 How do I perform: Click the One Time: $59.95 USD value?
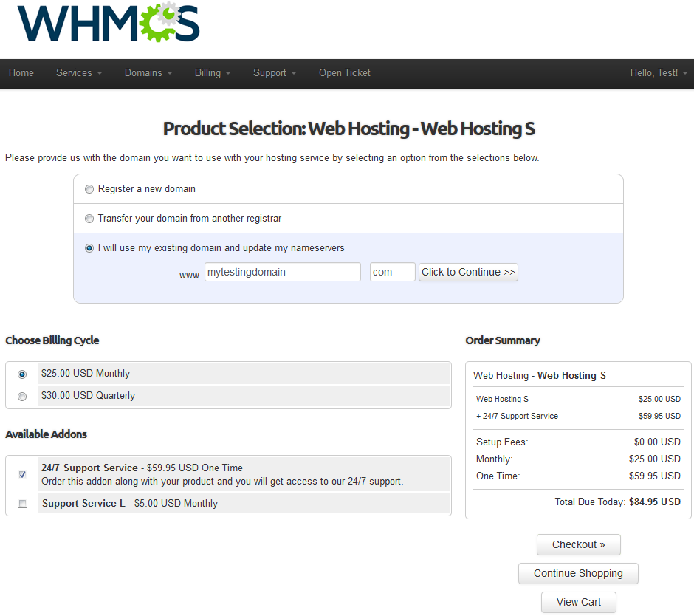(x=655, y=476)
